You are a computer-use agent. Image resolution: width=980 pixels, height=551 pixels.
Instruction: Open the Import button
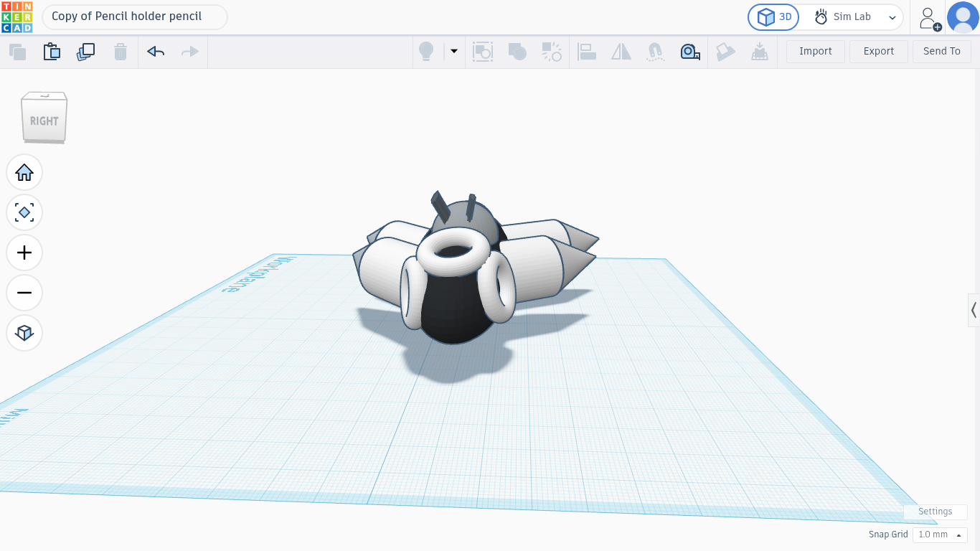[x=816, y=52]
